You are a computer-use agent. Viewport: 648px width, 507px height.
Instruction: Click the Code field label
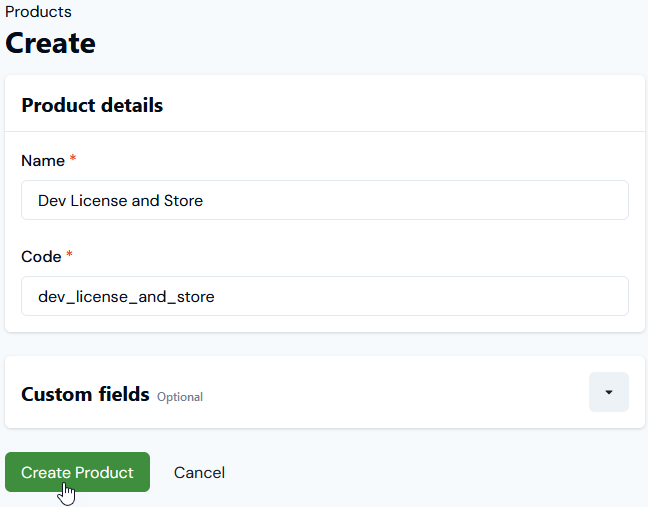(41, 257)
